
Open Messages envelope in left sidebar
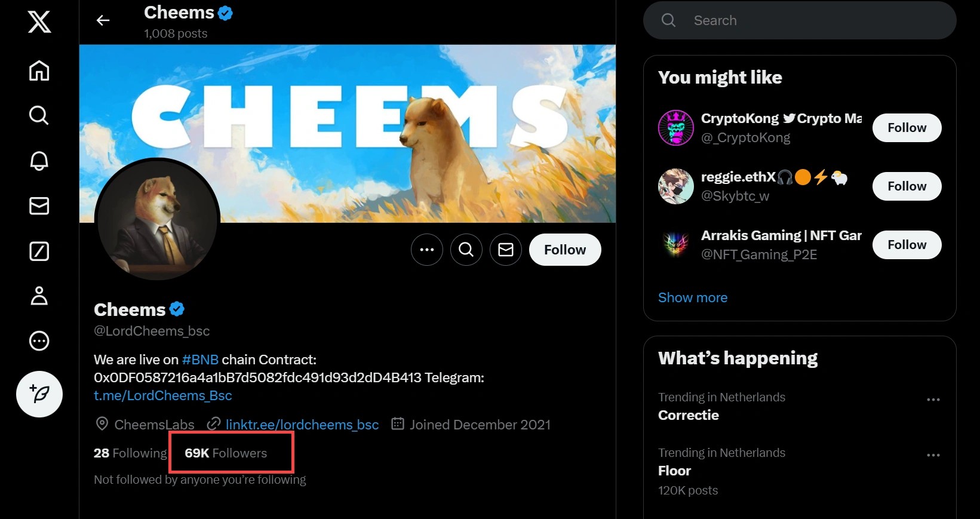pyautogui.click(x=39, y=206)
